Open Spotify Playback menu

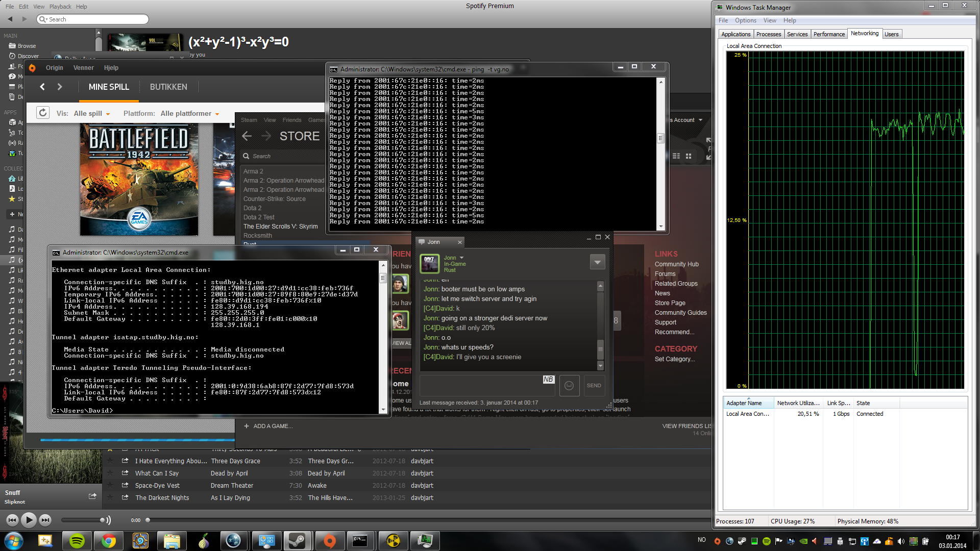(x=60, y=7)
